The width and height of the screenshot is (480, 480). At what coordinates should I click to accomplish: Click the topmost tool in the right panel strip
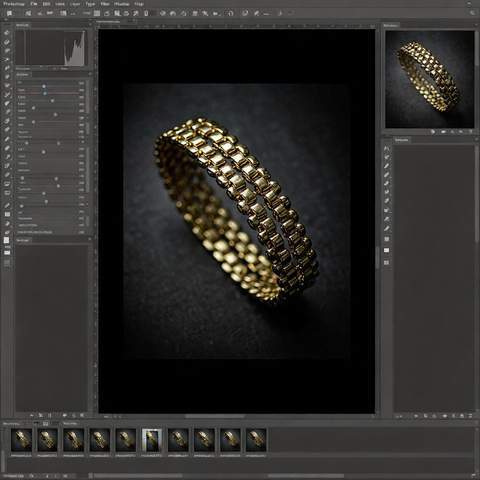pyautogui.click(x=387, y=148)
